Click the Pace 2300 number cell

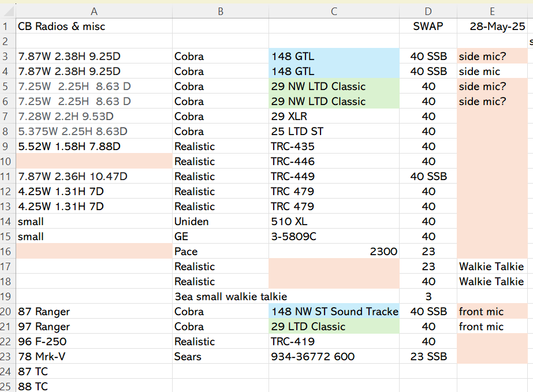point(334,252)
